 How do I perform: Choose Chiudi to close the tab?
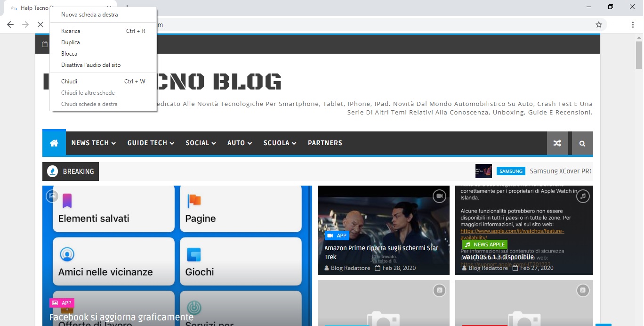point(103,81)
